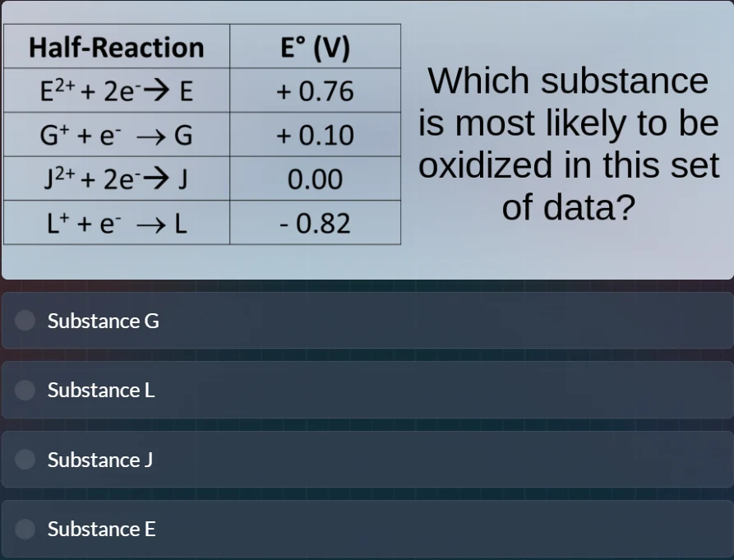This screenshot has width=734, height=560.
Task: Select the radio button beside Substance L
Action: (x=25, y=390)
